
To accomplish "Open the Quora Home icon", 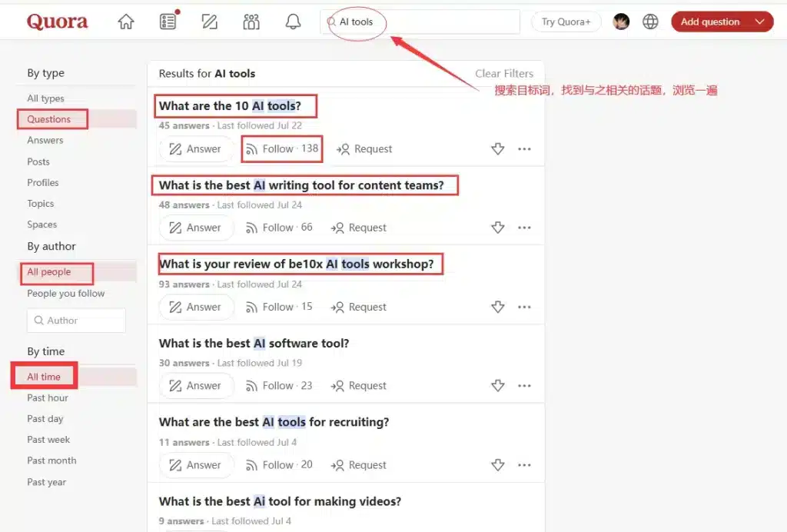I will [126, 22].
